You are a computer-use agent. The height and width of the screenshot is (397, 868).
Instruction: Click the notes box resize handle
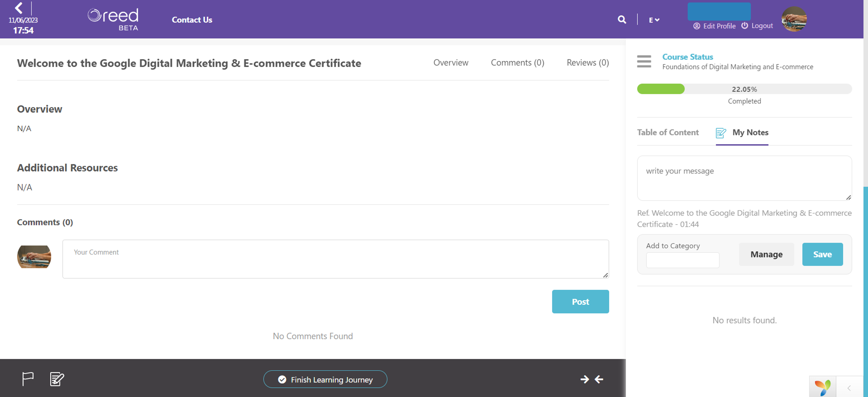[848, 197]
